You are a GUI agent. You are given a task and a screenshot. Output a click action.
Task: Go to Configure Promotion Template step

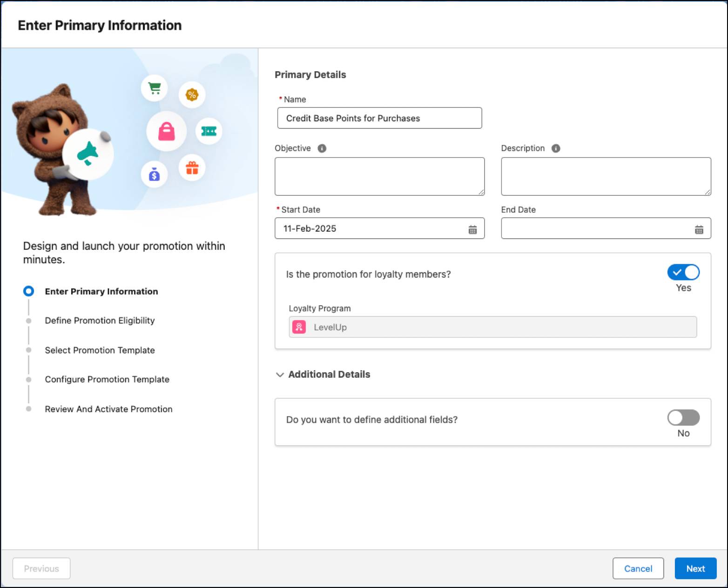(107, 380)
